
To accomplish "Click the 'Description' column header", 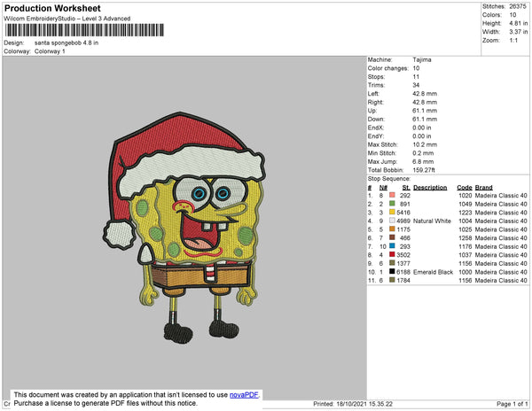I will point(430,188).
